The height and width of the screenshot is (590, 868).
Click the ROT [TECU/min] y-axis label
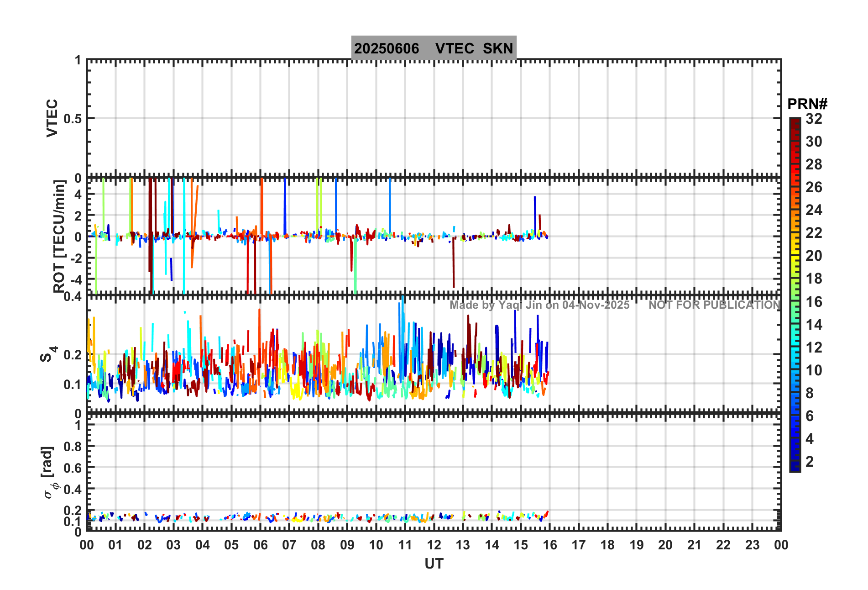59,236
